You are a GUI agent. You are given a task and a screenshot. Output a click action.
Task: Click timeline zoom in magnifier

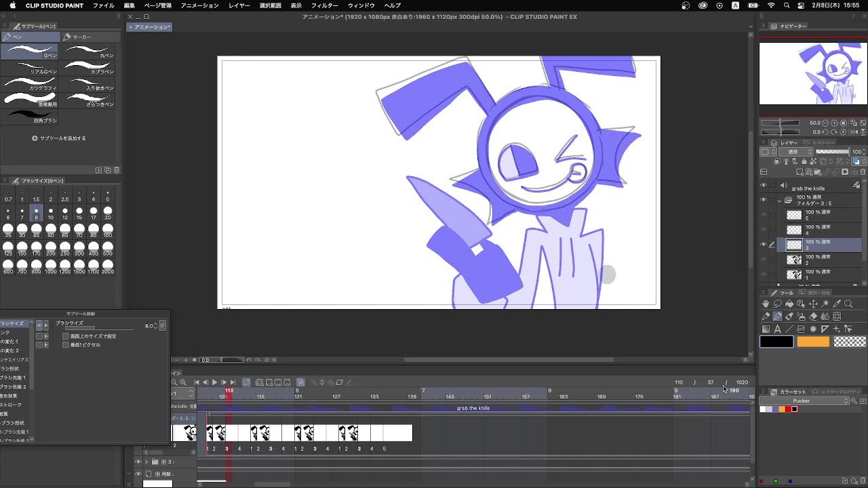click(x=183, y=382)
